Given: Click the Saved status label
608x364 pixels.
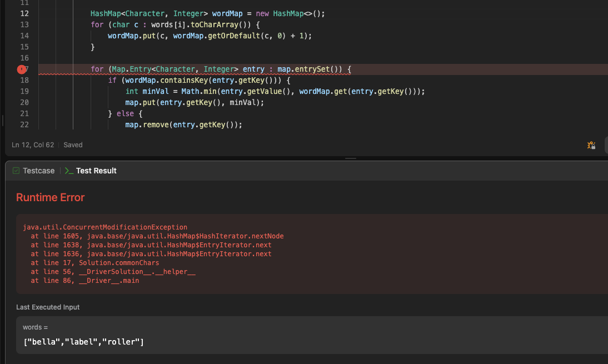Looking at the screenshot, I should point(73,145).
